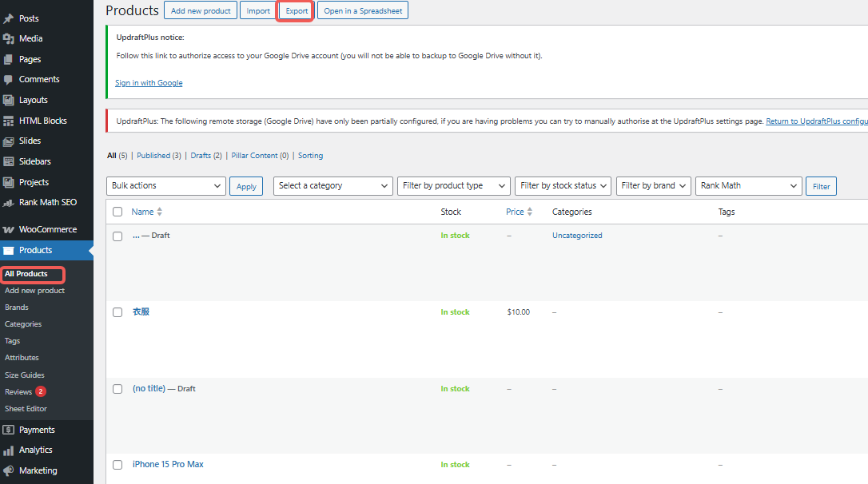Open the Published products view
Viewport: 868px width, 484px height.
(x=159, y=155)
